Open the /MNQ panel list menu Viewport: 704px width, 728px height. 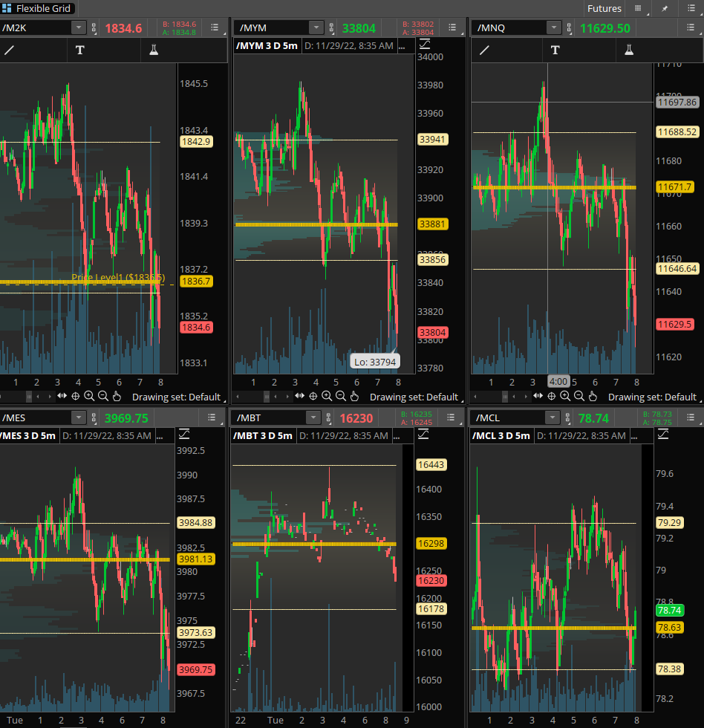691,27
